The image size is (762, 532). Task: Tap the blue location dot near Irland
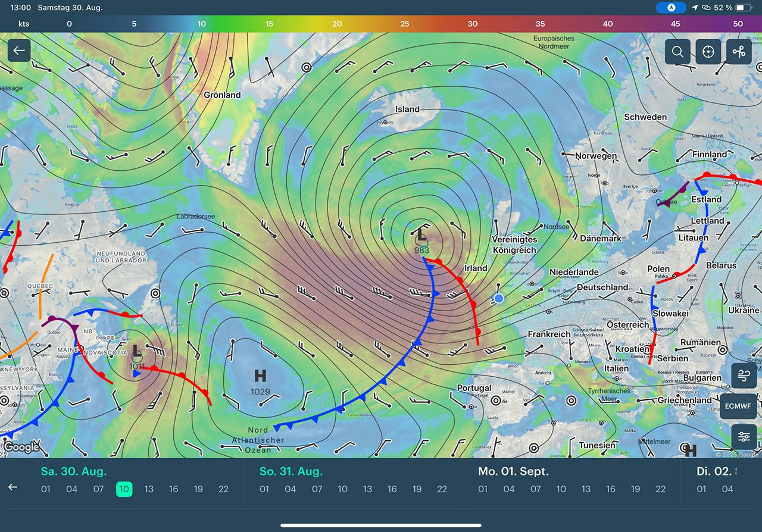coord(499,298)
